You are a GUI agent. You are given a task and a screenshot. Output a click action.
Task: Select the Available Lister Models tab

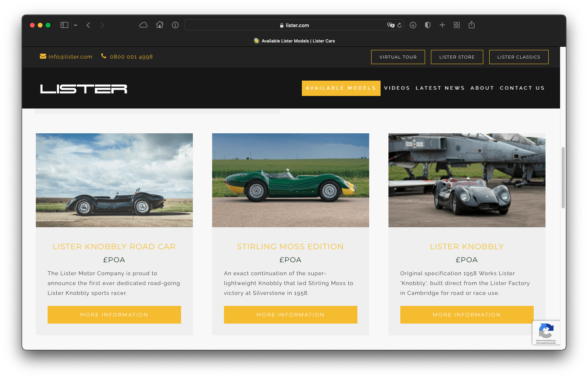tap(294, 41)
